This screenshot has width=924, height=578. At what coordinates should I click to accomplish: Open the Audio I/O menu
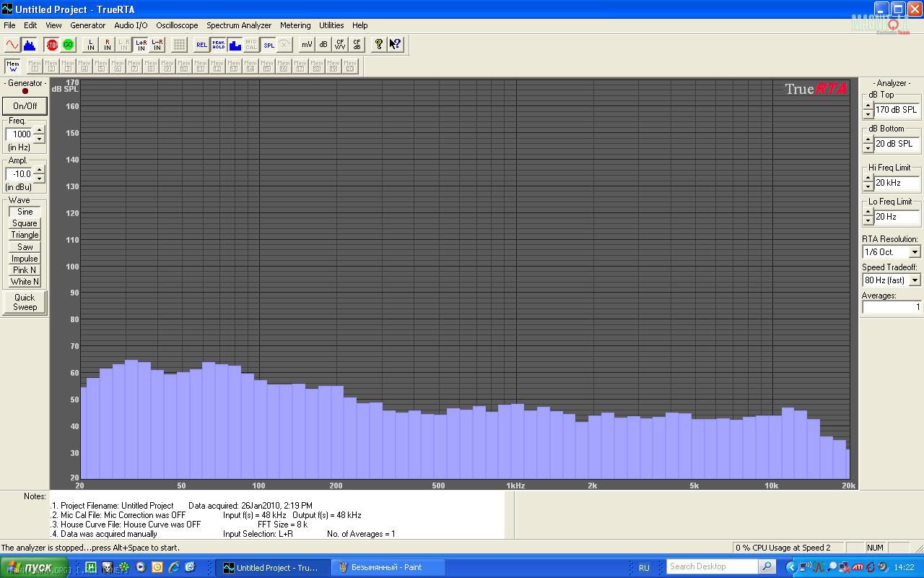[x=131, y=25]
